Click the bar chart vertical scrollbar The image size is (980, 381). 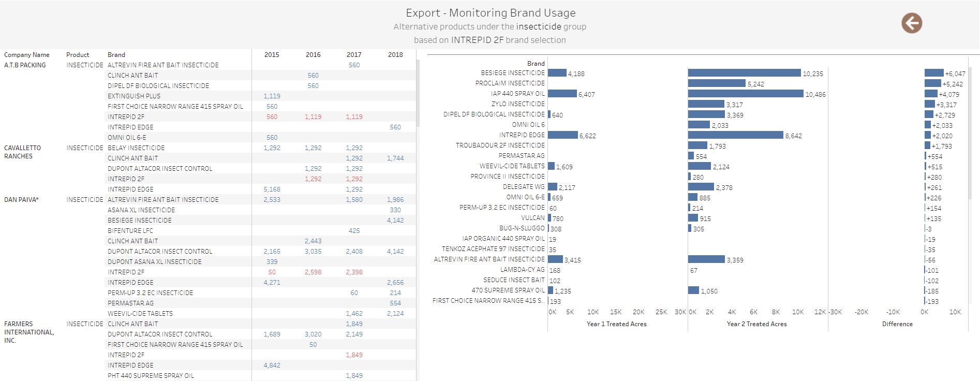[x=970, y=133]
